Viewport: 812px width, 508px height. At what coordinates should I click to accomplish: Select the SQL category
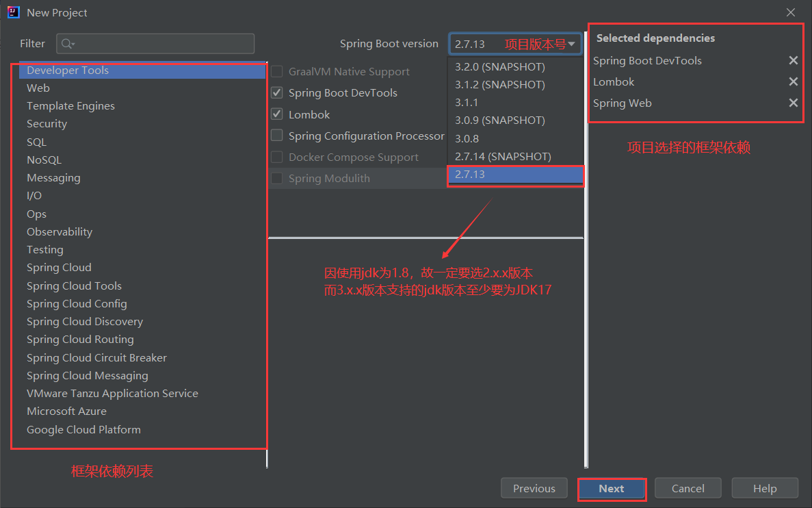pyautogui.click(x=142, y=142)
